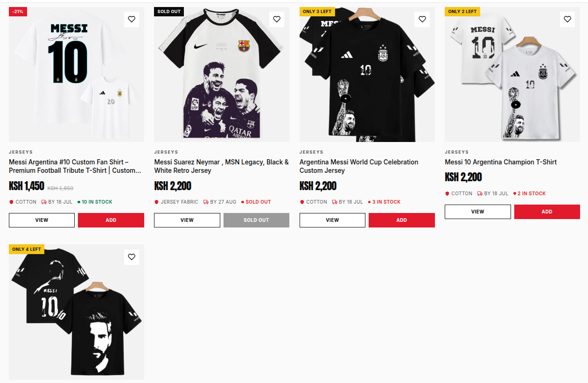This screenshot has height=383, width=588.
Task: Add World Cup Celebration Custom Jersey to cart
Action: 402,220
